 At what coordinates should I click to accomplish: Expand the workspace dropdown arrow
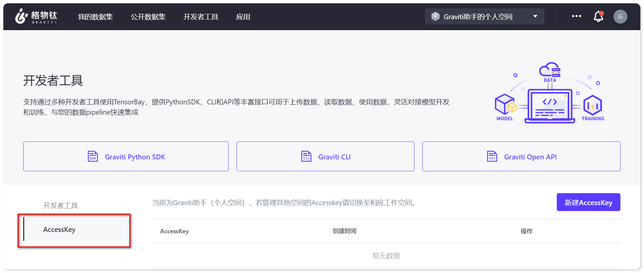coord(535,17)
